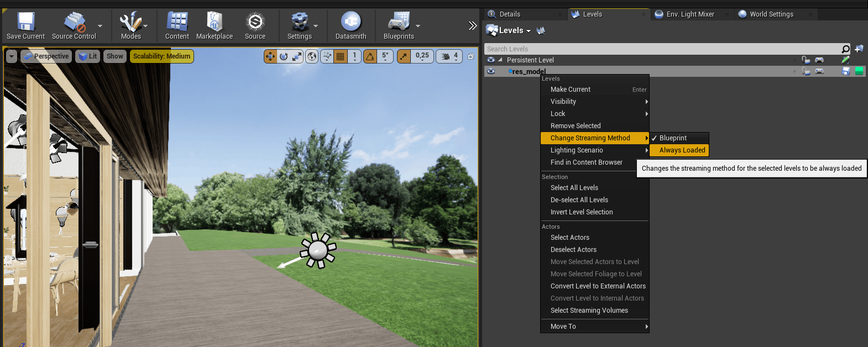Click the Show viewport button
This screenshot has width=868, height=347.
115,56
